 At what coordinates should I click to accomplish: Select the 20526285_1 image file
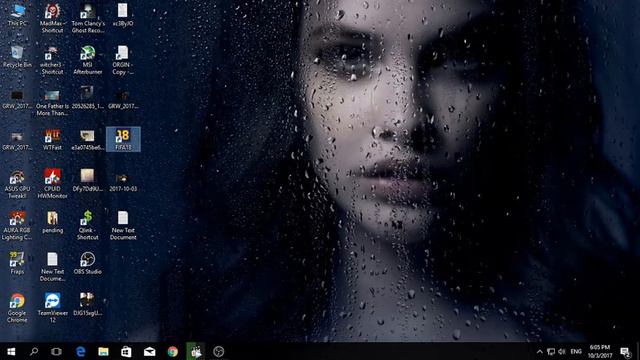(87, 98)
